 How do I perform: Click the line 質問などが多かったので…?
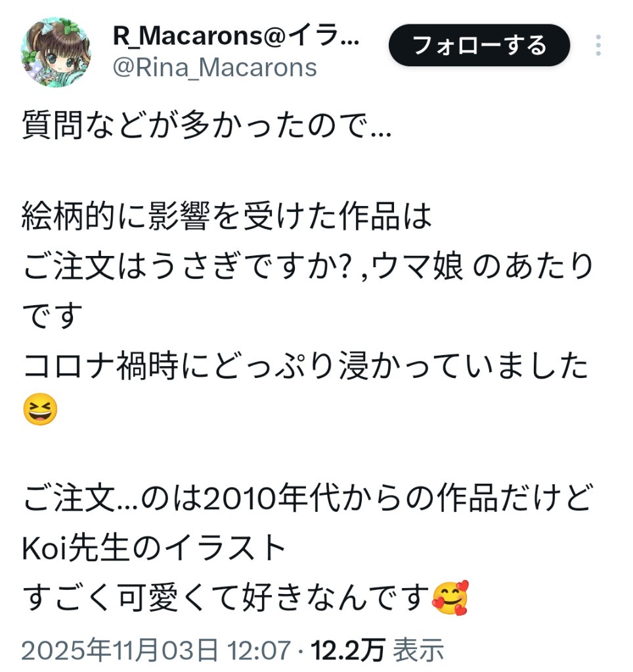point(207,125)
